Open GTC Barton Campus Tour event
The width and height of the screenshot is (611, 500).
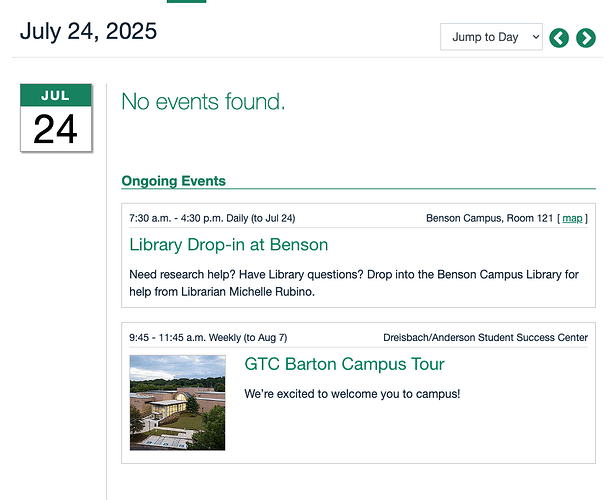pos(344,364)
